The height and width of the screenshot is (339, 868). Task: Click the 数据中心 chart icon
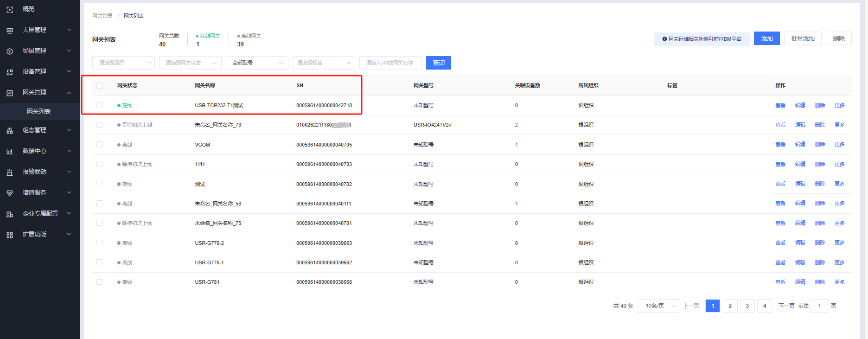(x=10, y=151)
